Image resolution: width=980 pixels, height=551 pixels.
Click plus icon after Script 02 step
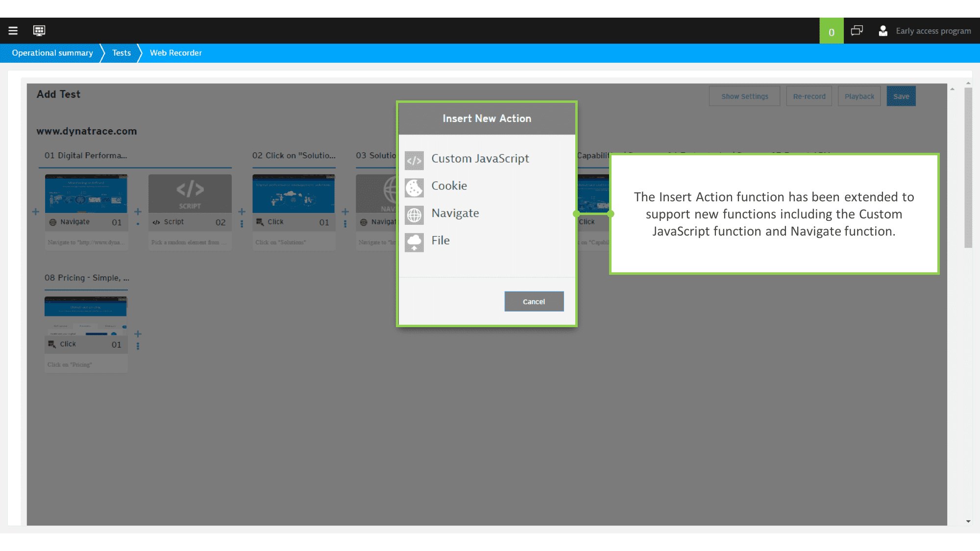pos(242,212)
